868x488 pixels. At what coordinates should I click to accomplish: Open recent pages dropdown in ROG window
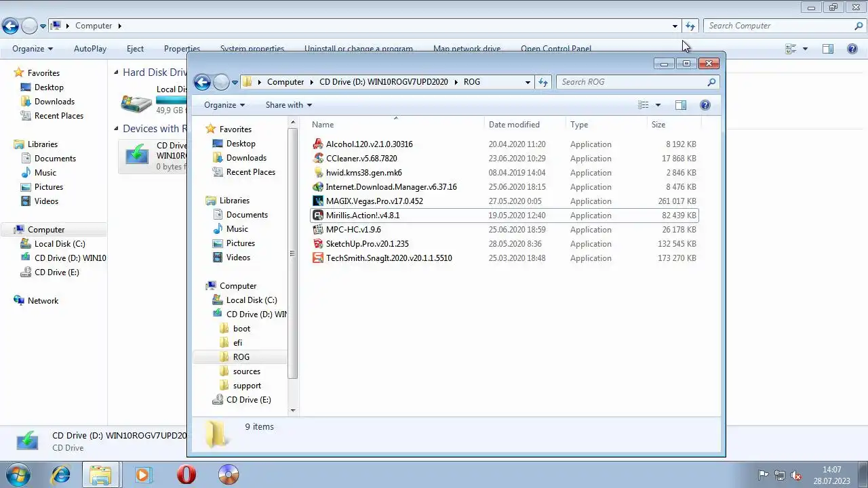235,82
